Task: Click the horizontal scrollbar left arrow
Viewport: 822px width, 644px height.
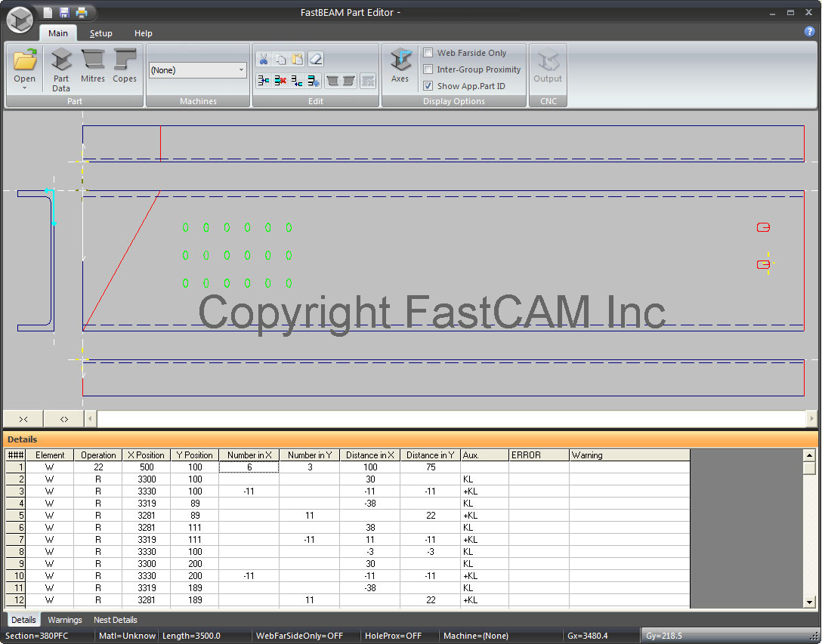Action: coord(90,419)
